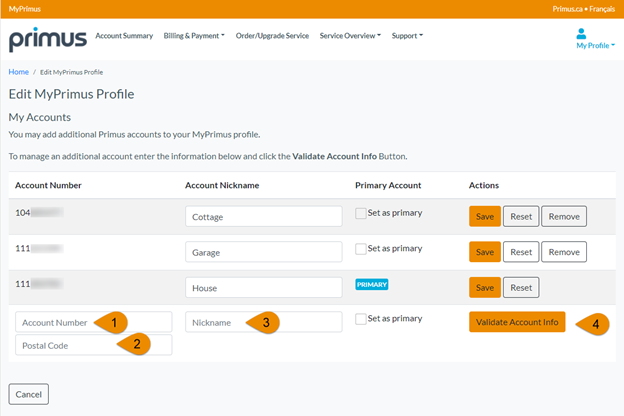
Task: Click the Edit MyPrimus Profile breadcrumb text
Action: (x=72, y=72)
